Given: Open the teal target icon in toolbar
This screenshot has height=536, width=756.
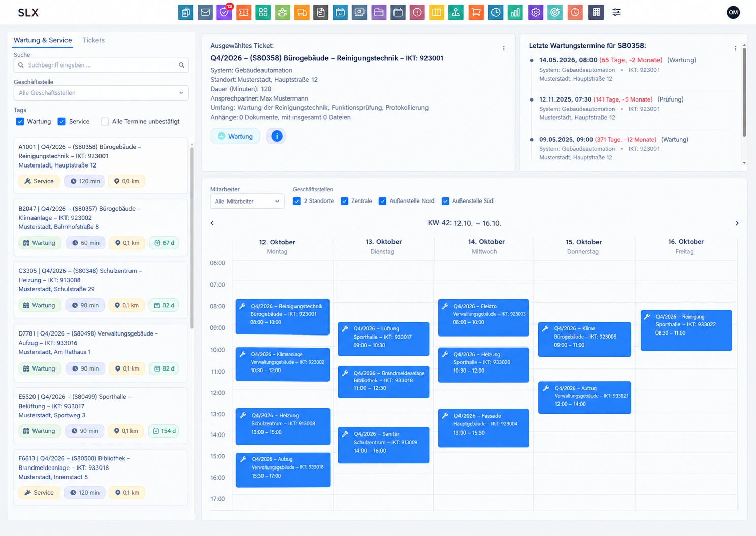Looking at the screenshot, I should pos(555,12).
